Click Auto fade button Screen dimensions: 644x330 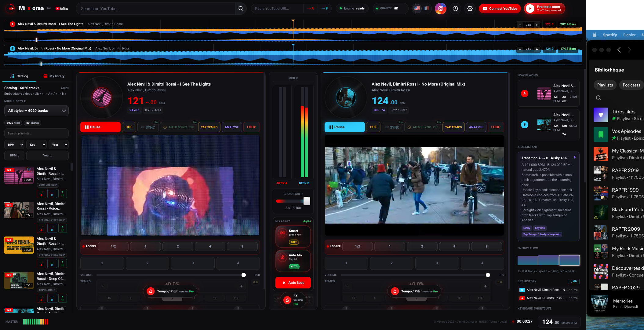click(293, 283)
